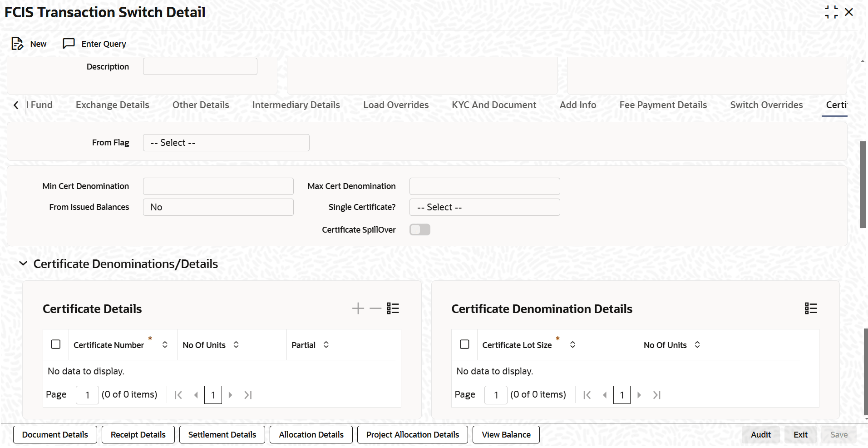Screen dimensions: 868x448
Task: Go to previous page in Denomination Details
Action: pos(605,395)
